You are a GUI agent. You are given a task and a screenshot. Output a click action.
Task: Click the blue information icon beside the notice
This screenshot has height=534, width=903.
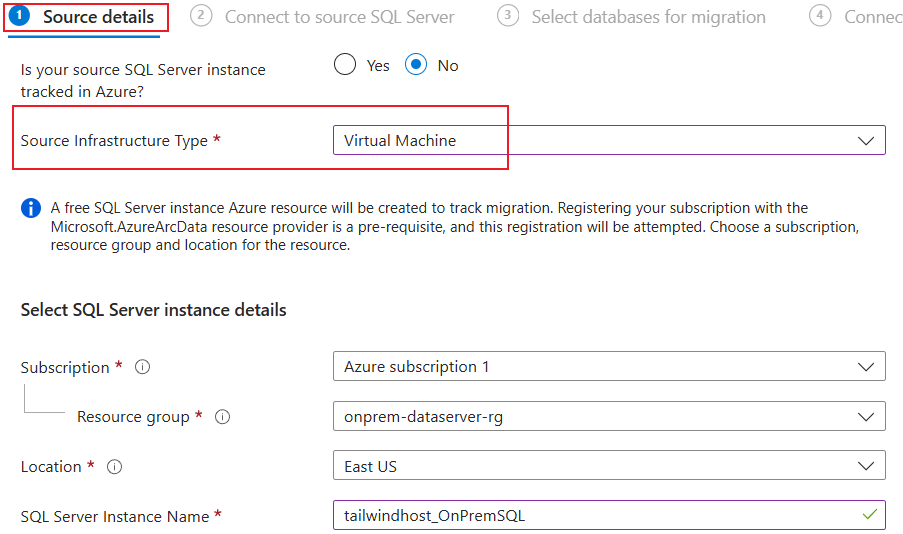[x=30, y=209]
